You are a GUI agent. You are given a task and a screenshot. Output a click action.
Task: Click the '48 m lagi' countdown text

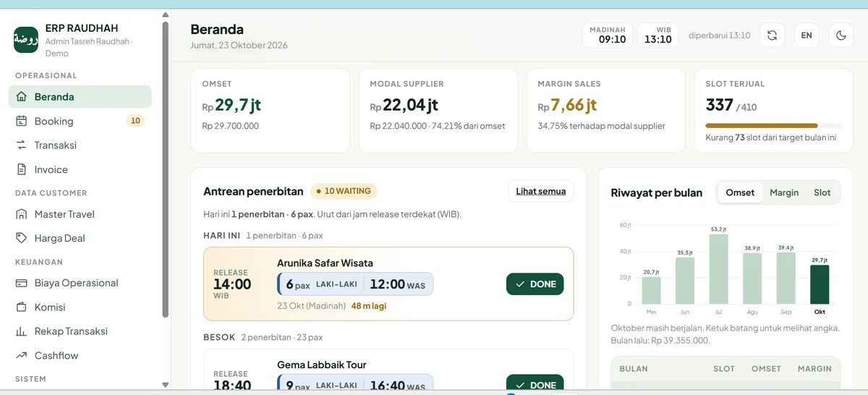[369, 306]
